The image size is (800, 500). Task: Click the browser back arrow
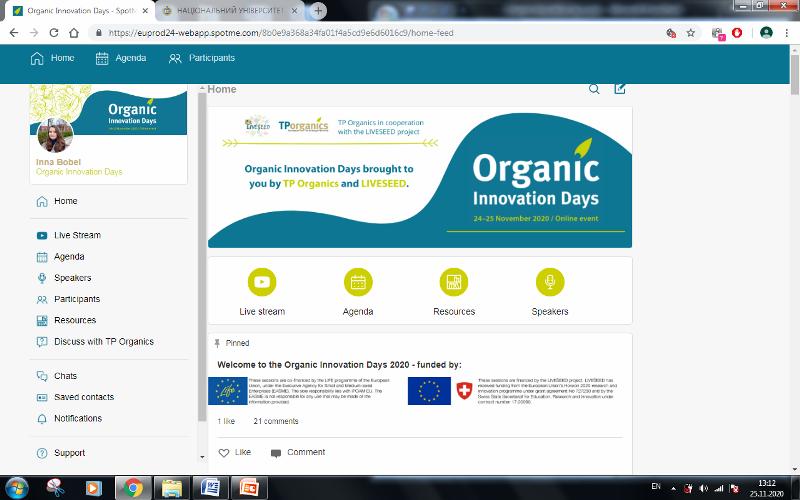pos(14,33)
